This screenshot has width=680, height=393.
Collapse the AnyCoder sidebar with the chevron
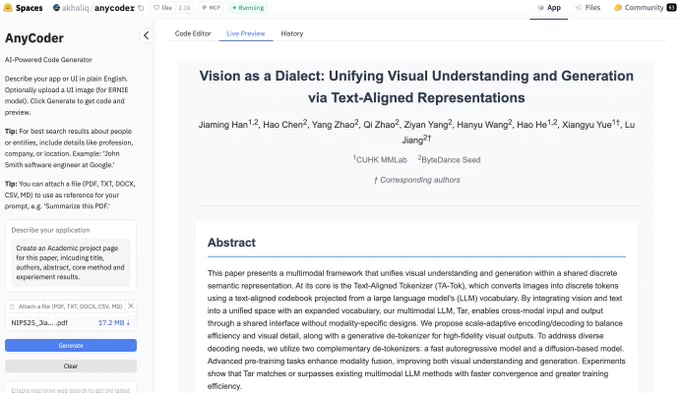(146, 36)
